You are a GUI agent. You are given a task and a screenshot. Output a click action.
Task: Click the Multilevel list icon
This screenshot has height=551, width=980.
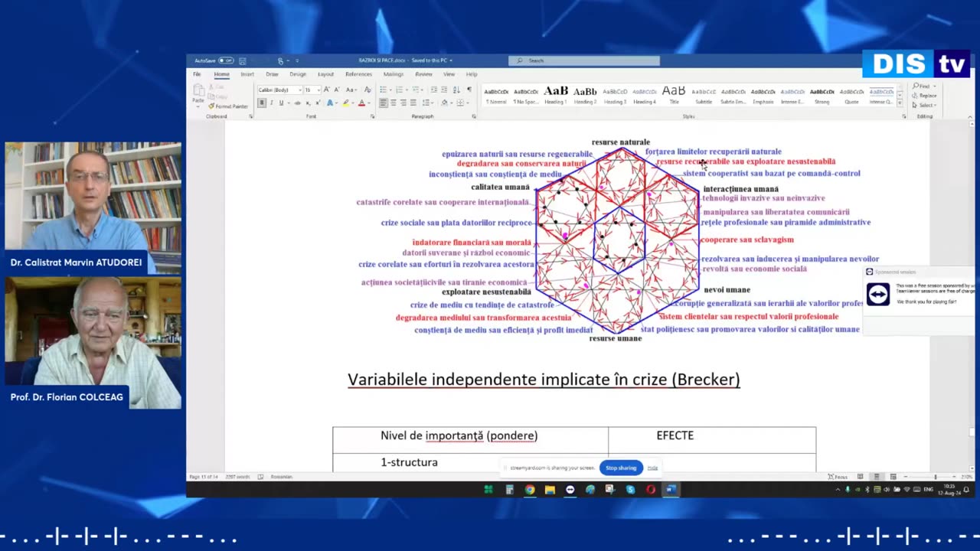(416, 90)
